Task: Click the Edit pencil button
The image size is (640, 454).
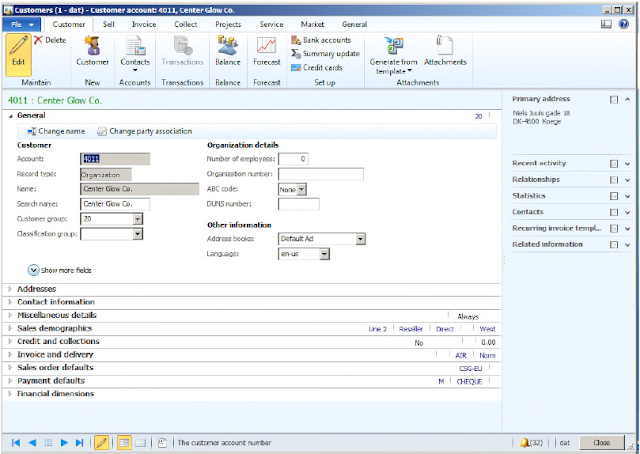Action: tap(18, 55)
